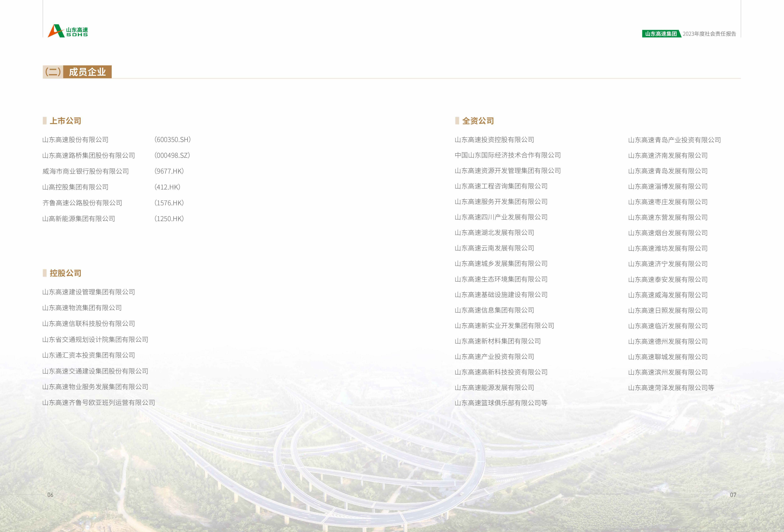Select 山东高速东营发展有限公司
The width and height of the screenshot is (784, 532).
[668, 218]
